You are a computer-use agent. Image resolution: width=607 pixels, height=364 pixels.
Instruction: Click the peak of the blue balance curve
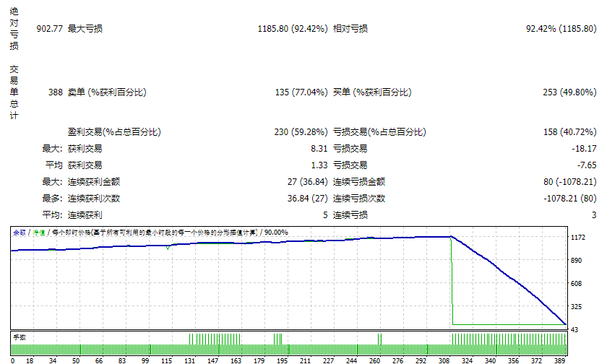point(450,236)
